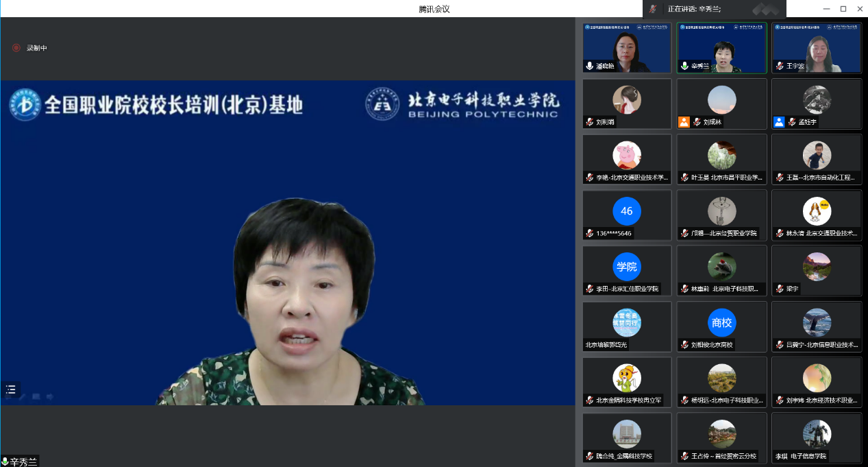Toggle muted mic icon next to 王宇波
The height and width of the screenshot is (467, 868).
coord(779,67)
